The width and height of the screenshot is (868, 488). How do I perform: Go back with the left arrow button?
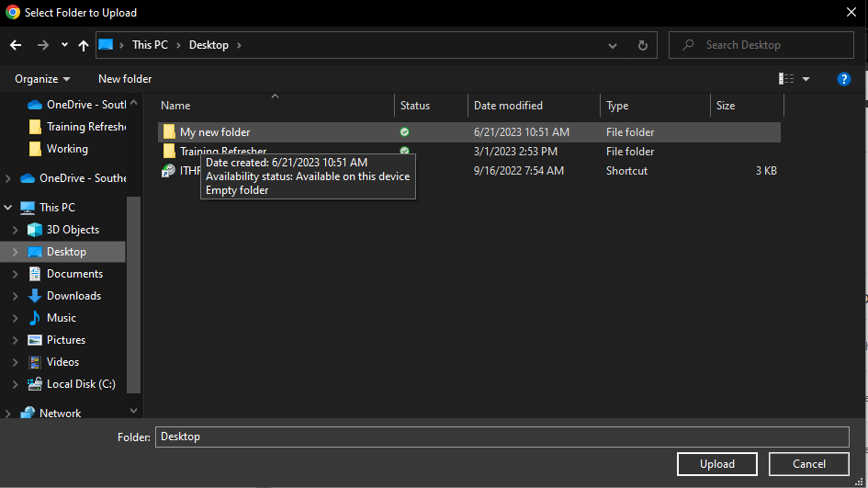tap(16, 45)
